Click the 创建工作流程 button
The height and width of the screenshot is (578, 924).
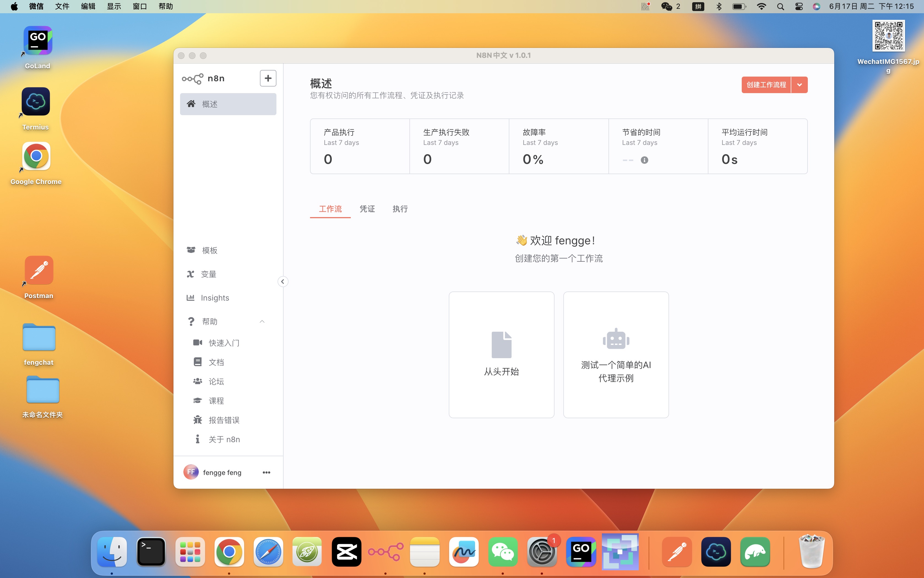point(766,85)
